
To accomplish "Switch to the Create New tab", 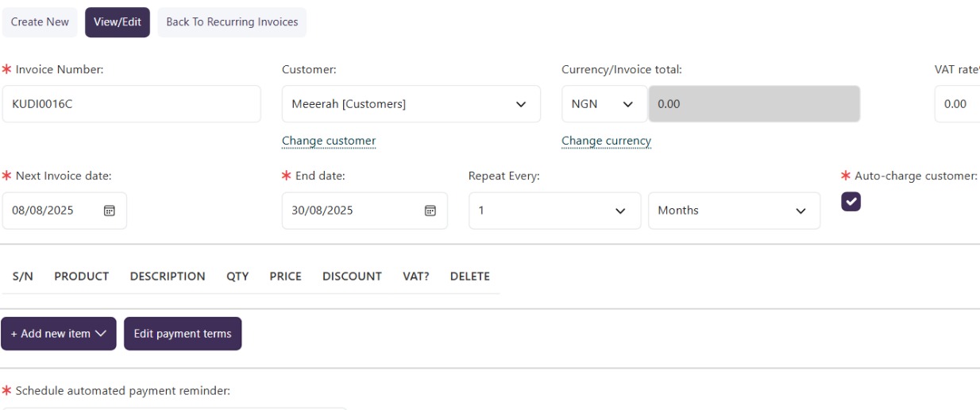I will [40, 22].
